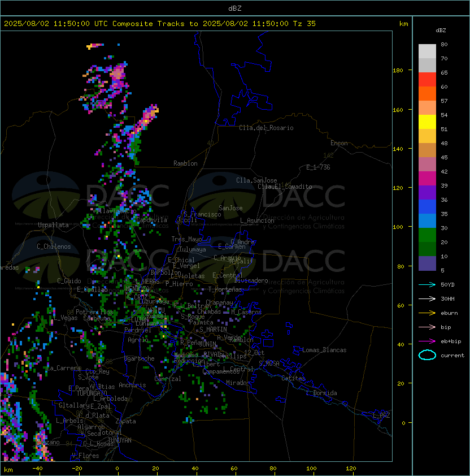
Task: Click the 'Divisadero' map label
Action: click(x=251, y=280)
